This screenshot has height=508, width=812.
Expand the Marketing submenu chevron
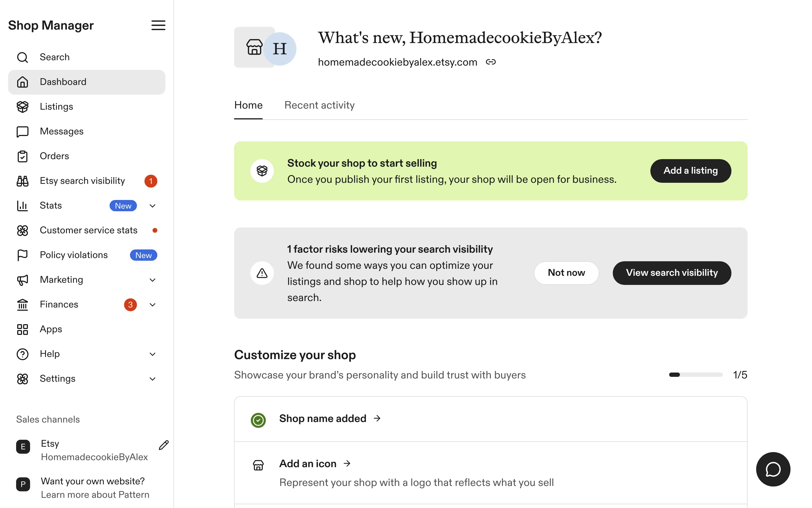(152, 280)
